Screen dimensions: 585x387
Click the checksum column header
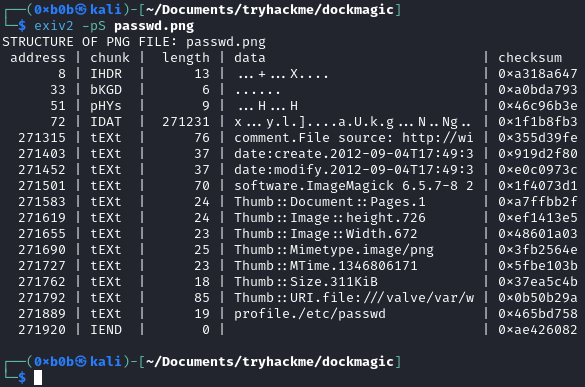(530, 58)
